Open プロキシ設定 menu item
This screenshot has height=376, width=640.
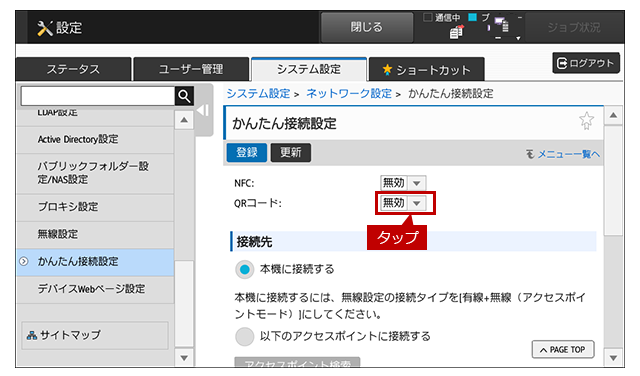click(95, 207)
